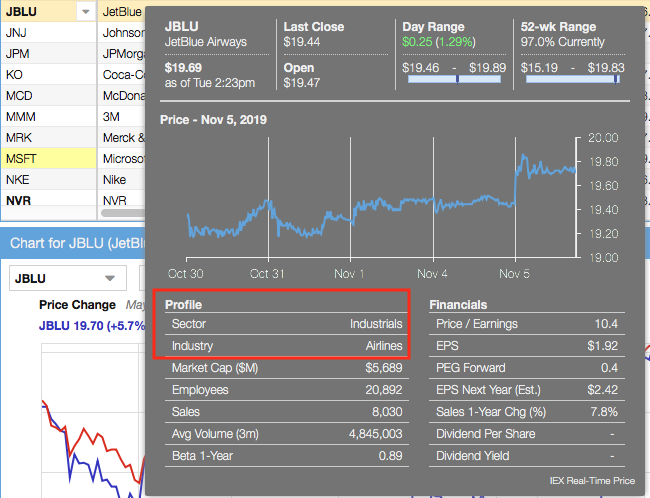
Task: Click the Price - Nov 5, 2019 heading
Action: pyautogui.click(x=213, y=120)
